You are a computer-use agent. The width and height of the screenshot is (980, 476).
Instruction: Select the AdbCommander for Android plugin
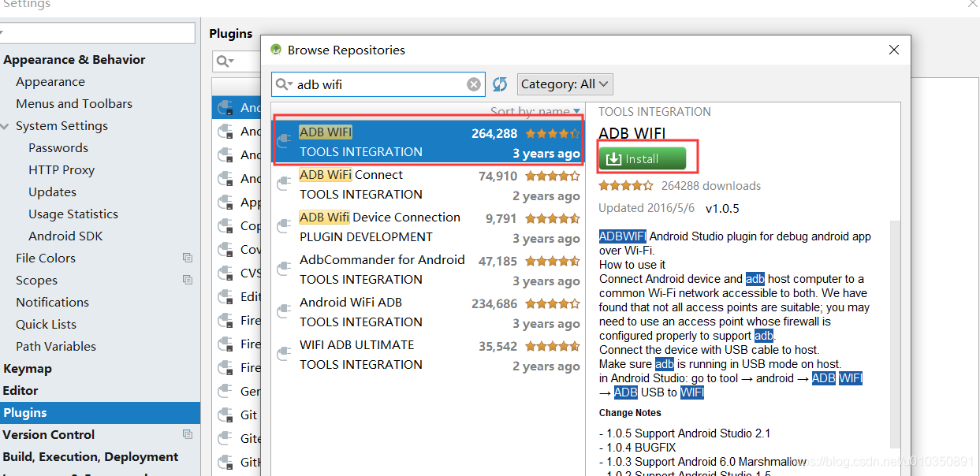coord(428,270)
